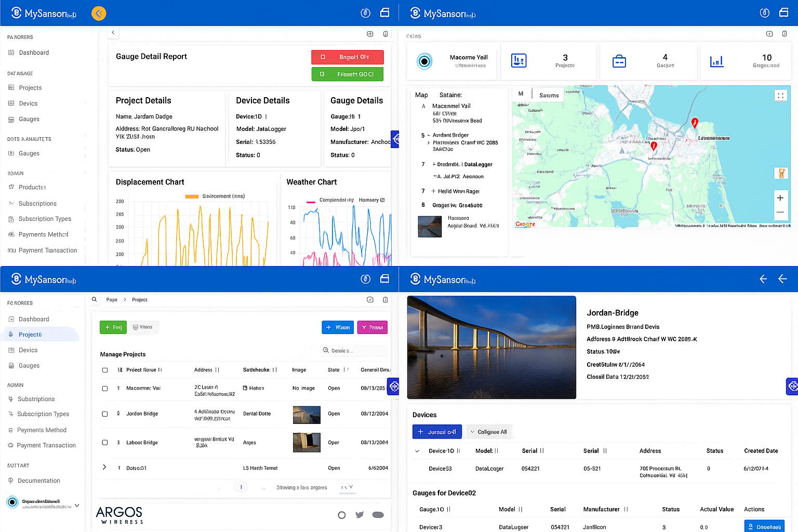
Task: Click the Twitter icon in the footer
Action: pos(359,515)
